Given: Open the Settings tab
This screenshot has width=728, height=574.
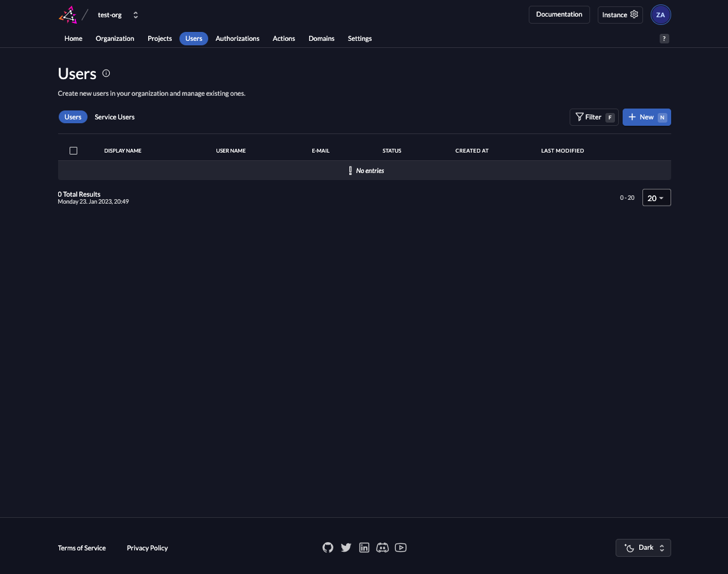Looking at the screenshot, I should click(x=360, y=38).
